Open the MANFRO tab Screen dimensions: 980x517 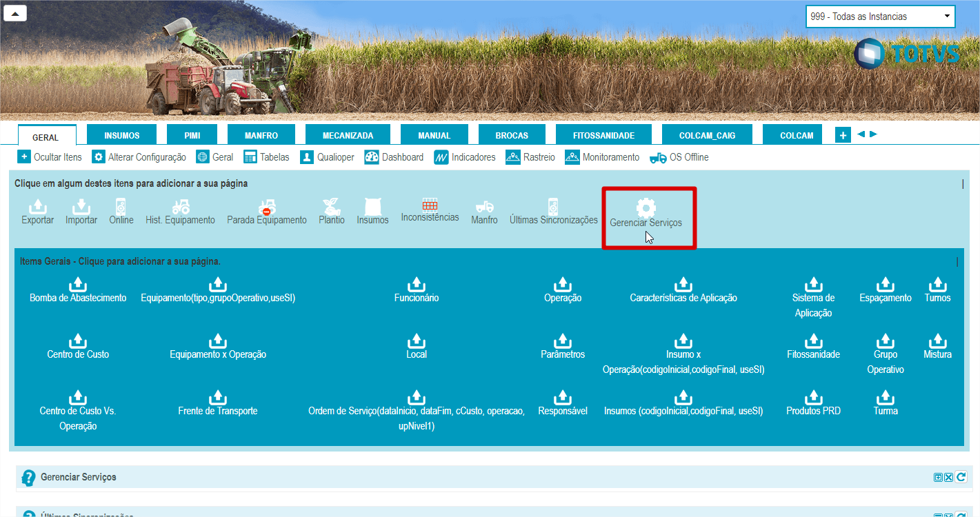click(x=261, y=135)
